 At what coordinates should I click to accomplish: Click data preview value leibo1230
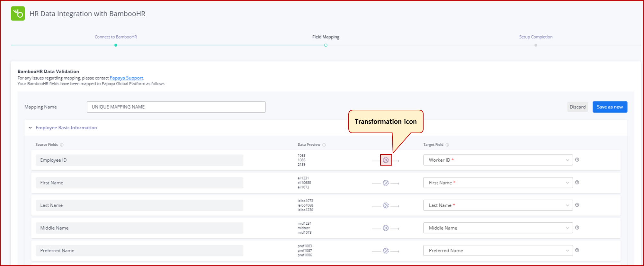pos(305,210)
